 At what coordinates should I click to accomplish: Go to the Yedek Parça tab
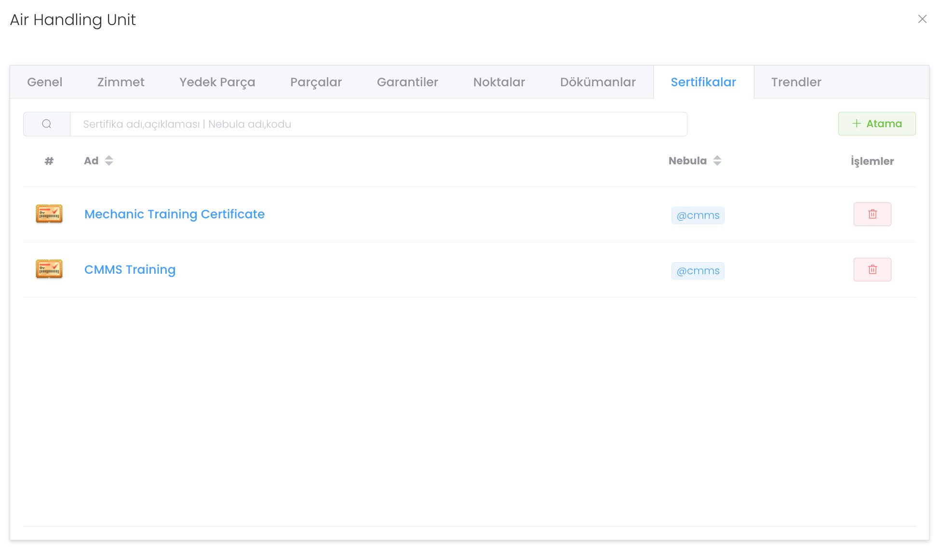click(x=217, y=82)
